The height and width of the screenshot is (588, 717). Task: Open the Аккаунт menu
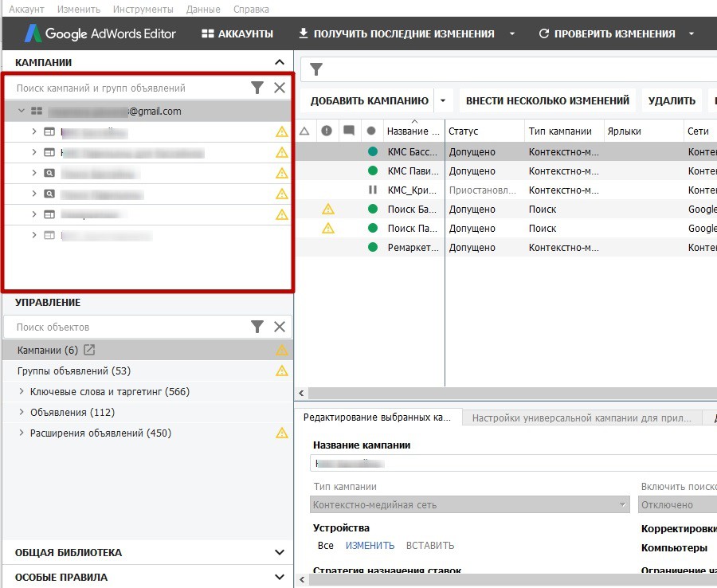point(26,9)
